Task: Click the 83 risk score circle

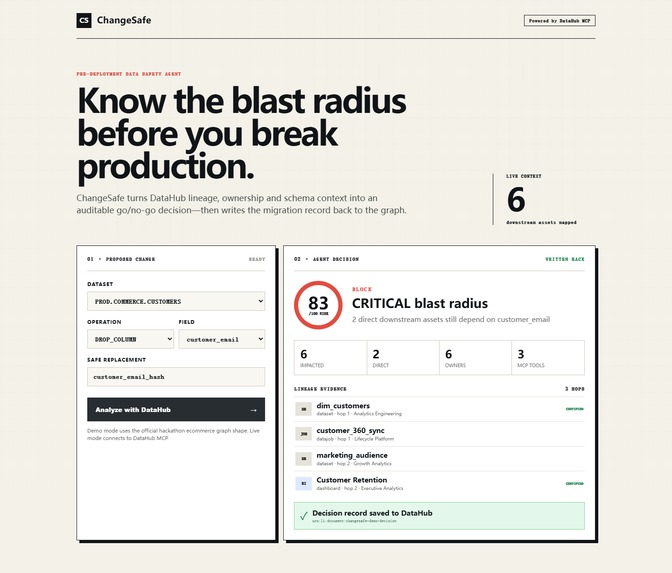Action: [318, 305]
